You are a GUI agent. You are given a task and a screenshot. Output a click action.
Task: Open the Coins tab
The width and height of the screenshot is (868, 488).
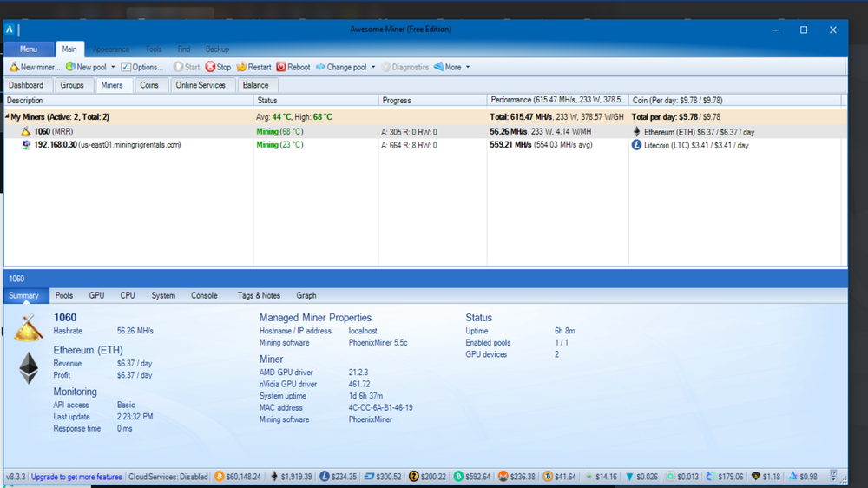click(149, 85)
